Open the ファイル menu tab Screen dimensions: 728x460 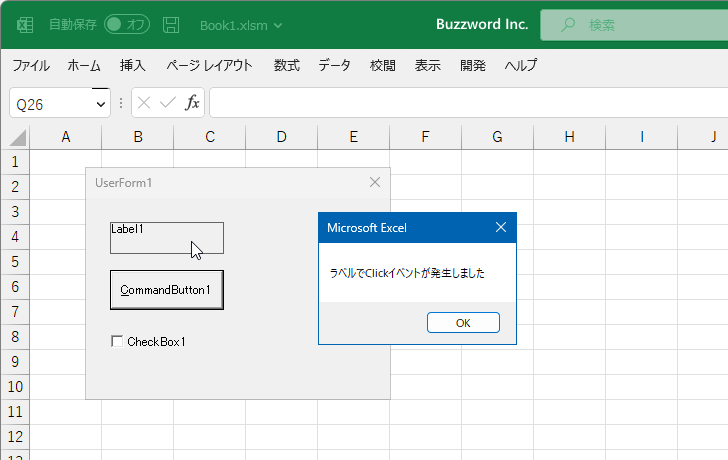(31, 65)
